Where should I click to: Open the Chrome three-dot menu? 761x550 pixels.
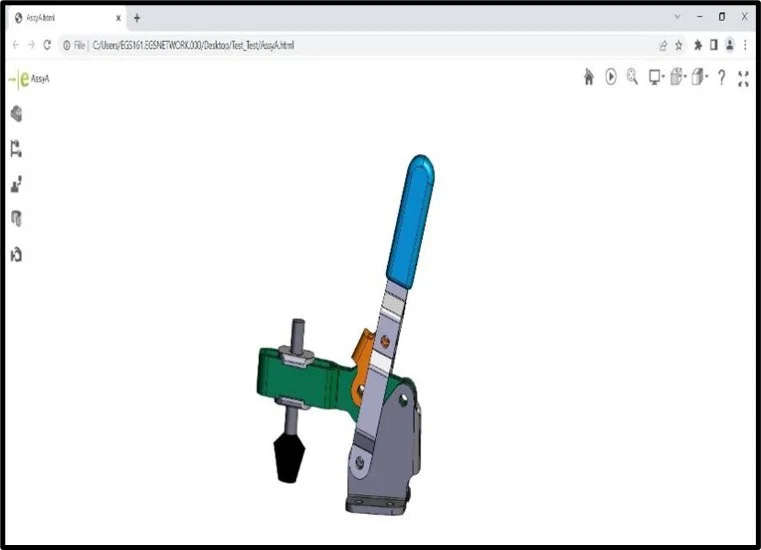pos(745,45)
